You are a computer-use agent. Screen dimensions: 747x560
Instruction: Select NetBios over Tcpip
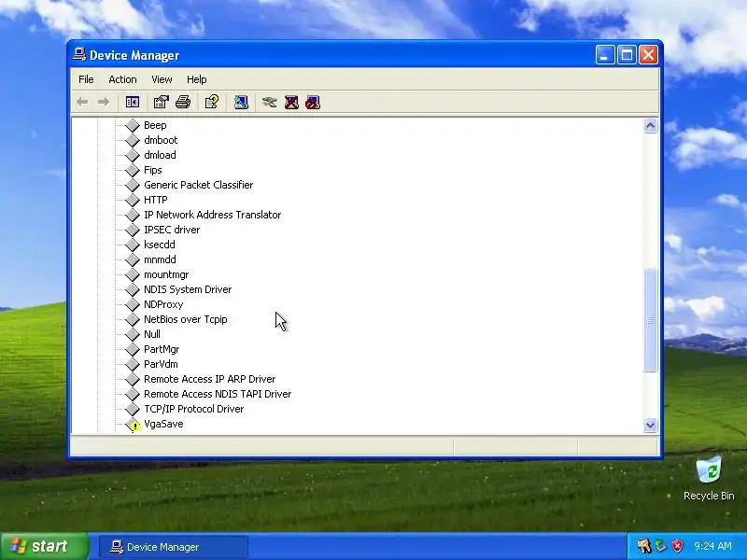click(x=185, y=319)
